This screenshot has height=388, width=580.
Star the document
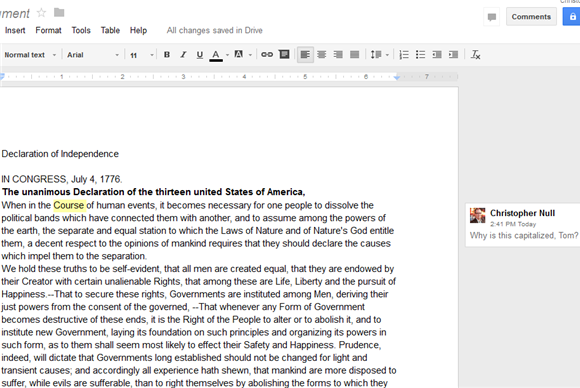tap(41, 13)
